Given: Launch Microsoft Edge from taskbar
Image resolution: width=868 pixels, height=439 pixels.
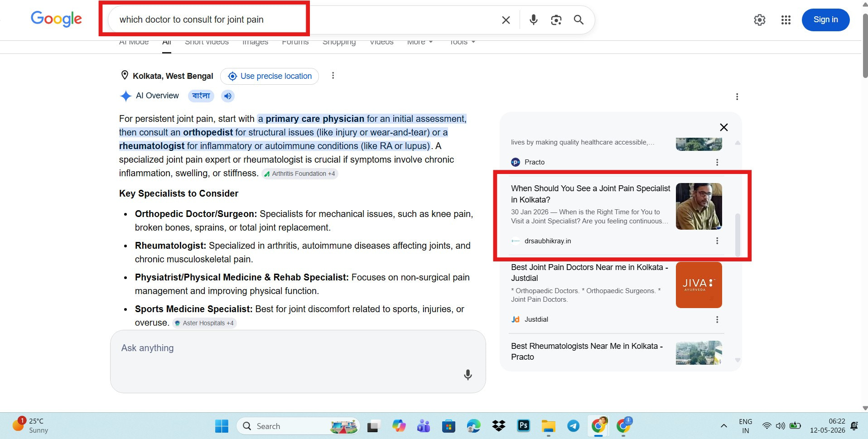Looking at the screenshot, I should tap(473, 426).
